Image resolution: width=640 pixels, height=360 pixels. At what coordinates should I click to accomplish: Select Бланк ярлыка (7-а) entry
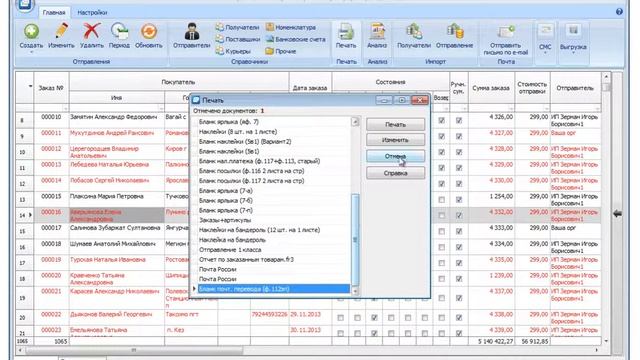(x=273, y=191)
